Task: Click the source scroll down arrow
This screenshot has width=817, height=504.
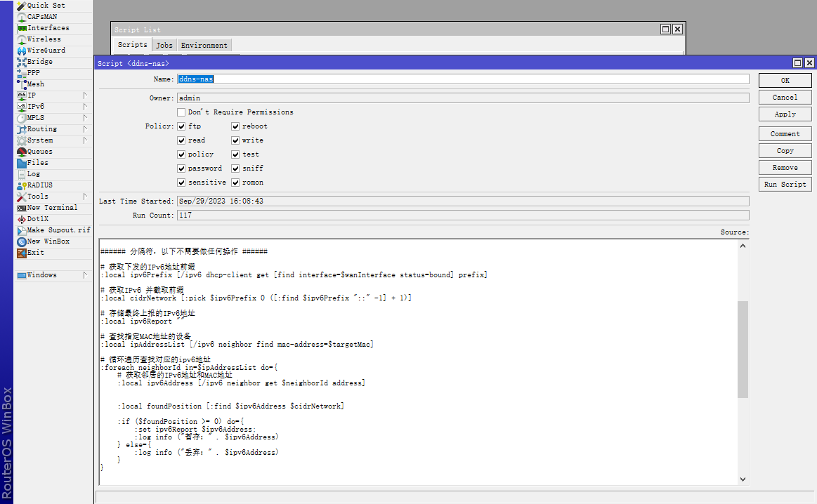Action: pyautogui.click(x=743, y=479)
